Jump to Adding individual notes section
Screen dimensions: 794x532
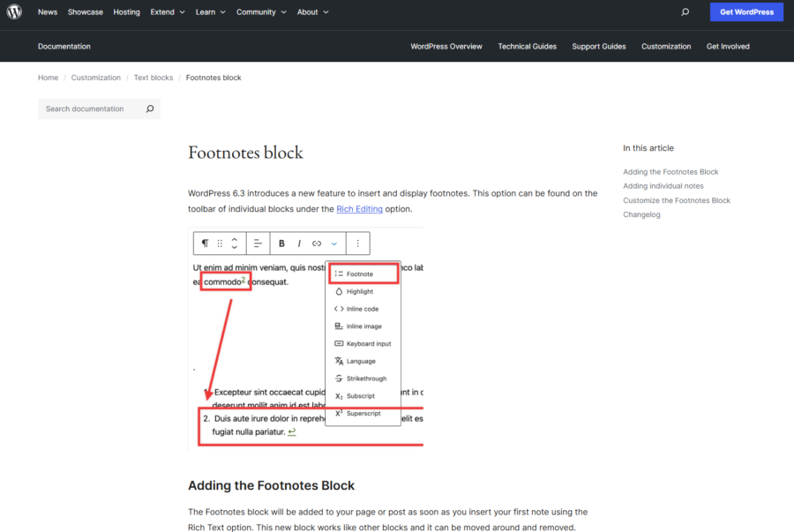tap(663, 186)
